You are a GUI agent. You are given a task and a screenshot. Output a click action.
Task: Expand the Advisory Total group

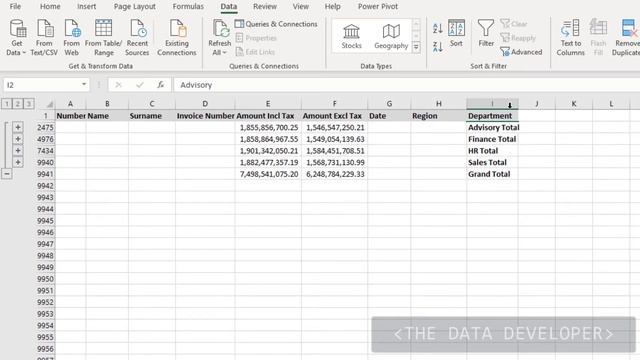18,127
